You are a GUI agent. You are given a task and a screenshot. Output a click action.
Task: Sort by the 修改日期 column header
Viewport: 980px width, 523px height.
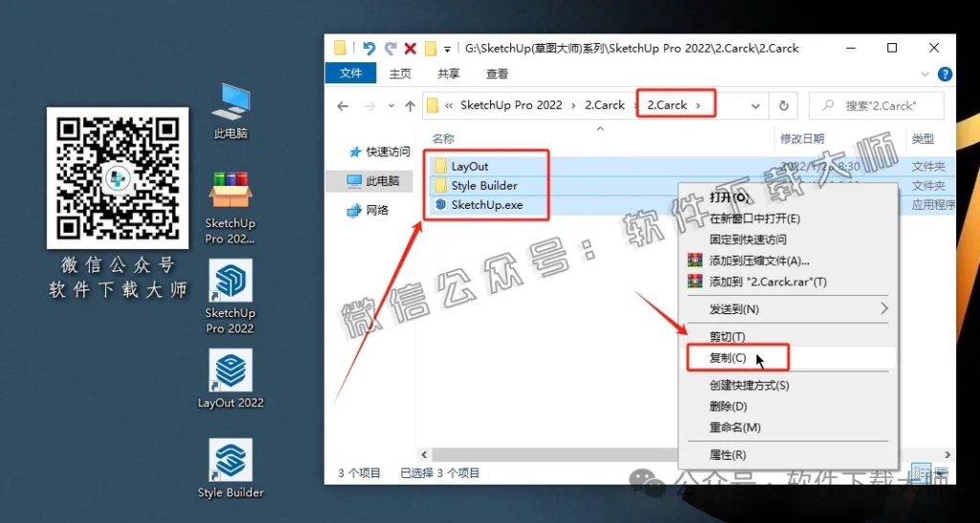pyautogui.click(x=802, y=139)
